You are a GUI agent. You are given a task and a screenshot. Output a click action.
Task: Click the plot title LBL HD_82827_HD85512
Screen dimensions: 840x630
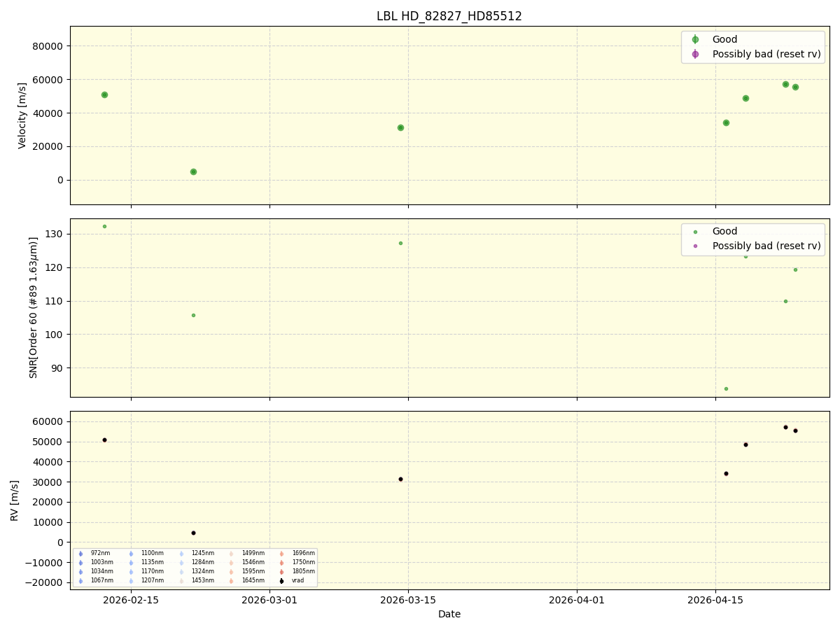(x=449, y=16)
